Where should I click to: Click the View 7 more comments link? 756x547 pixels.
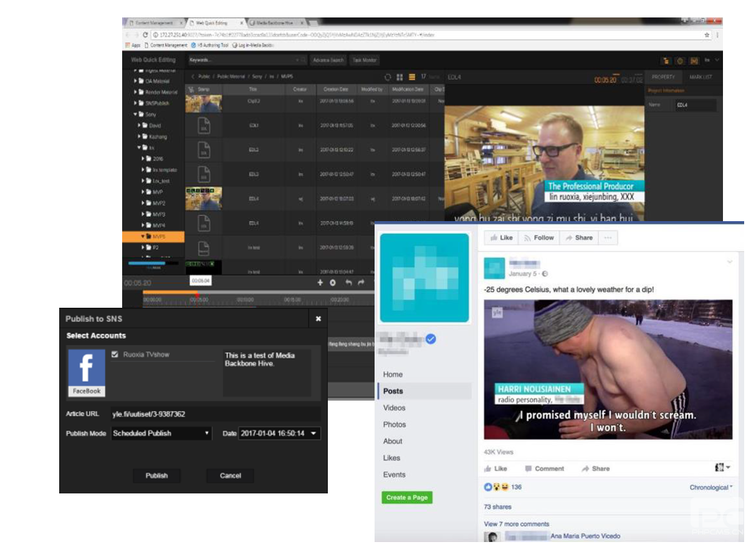(516, 524)
